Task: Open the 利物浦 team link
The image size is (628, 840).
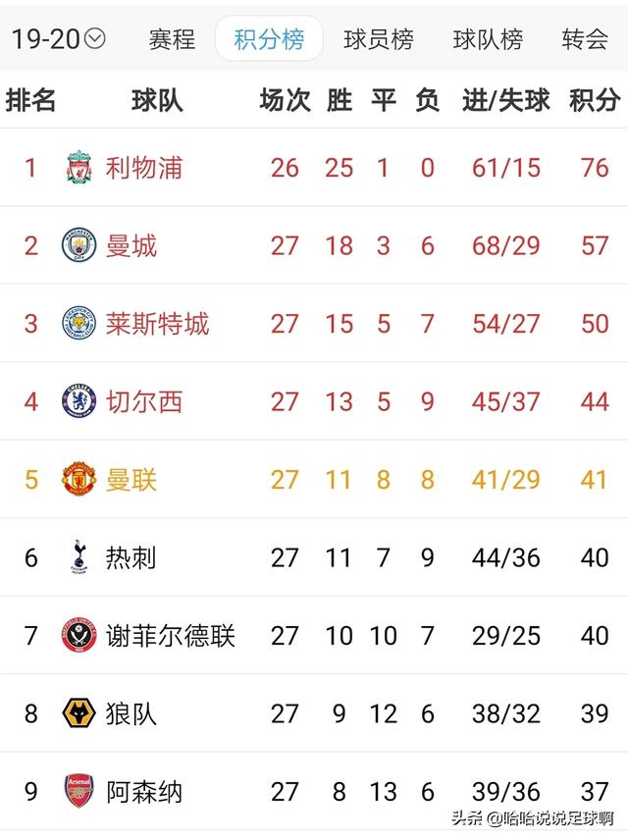Action: tap(144, 168)
